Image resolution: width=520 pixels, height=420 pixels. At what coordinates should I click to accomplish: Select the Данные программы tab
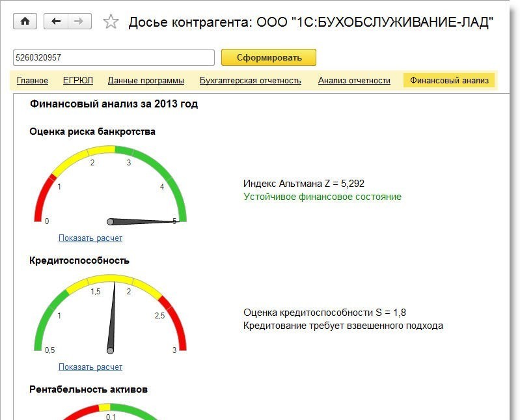pos(146,81)
